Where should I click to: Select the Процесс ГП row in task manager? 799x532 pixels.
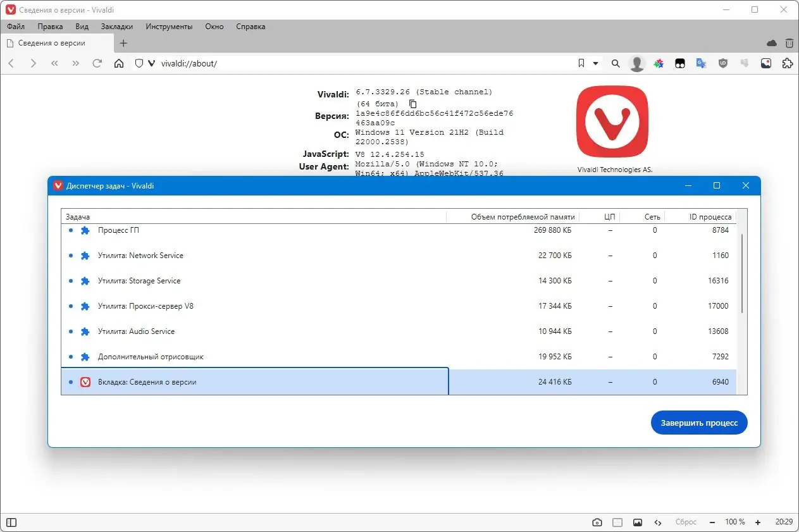[x=253, y=230]
